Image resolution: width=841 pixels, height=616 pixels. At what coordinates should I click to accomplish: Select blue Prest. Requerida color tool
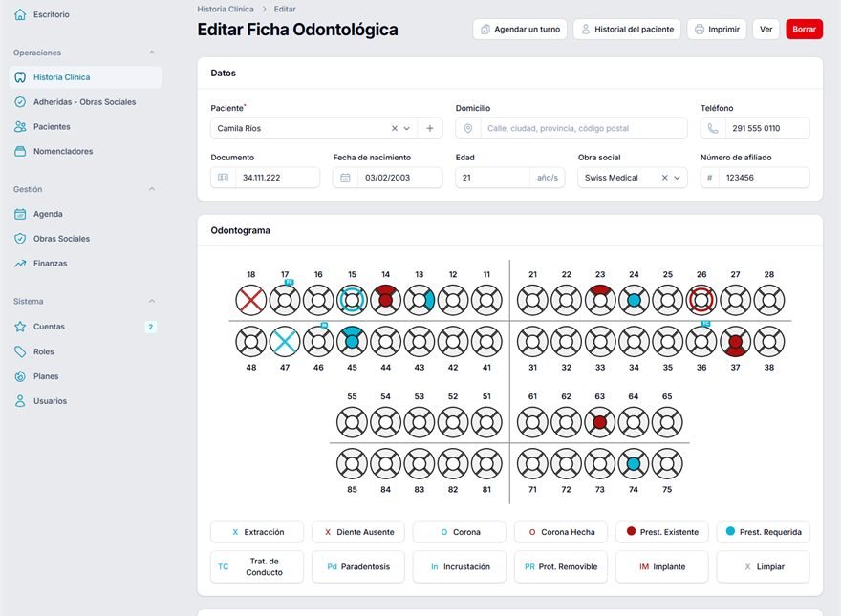point(764,532)
